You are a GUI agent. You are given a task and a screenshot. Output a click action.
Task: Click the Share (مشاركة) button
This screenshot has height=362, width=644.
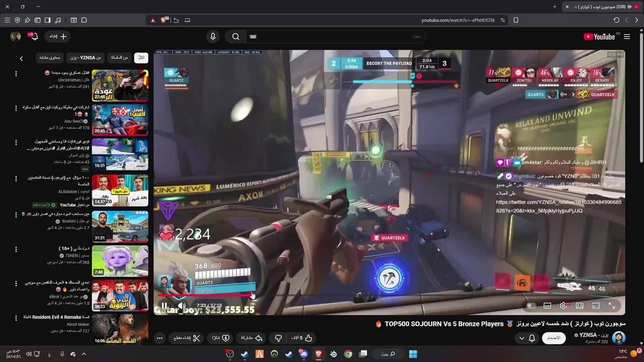point(252,338)
